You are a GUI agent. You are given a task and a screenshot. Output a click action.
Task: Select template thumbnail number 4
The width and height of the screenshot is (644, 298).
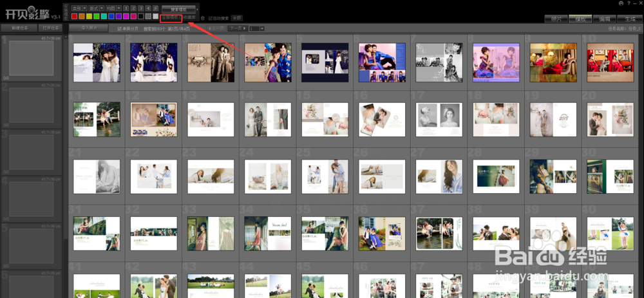click(x=268, y=62)
